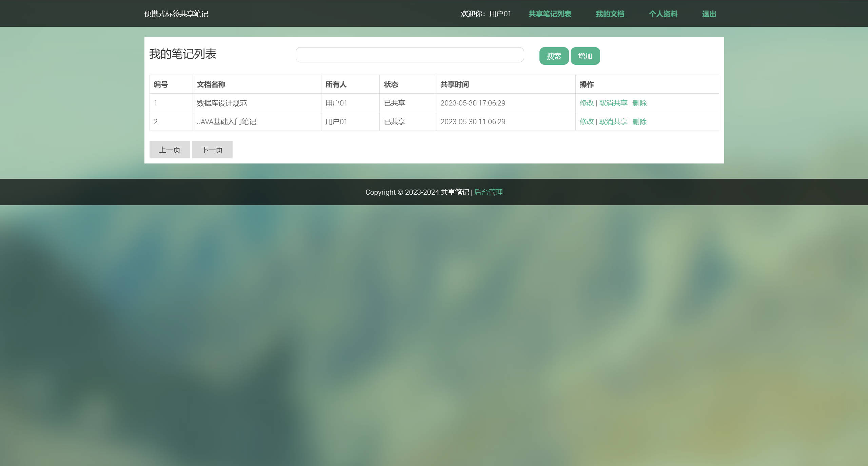
Task: Click inside the search input field
Action: [x=409, y=55]
